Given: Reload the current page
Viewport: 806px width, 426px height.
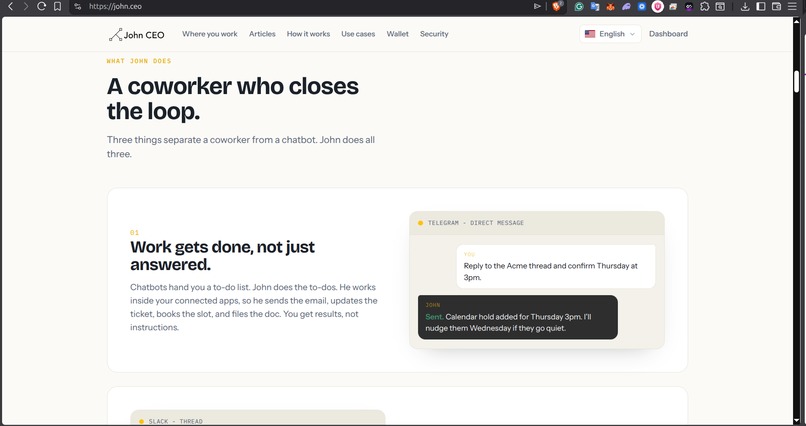Looking at the screenshot, I should pos(42,6).
